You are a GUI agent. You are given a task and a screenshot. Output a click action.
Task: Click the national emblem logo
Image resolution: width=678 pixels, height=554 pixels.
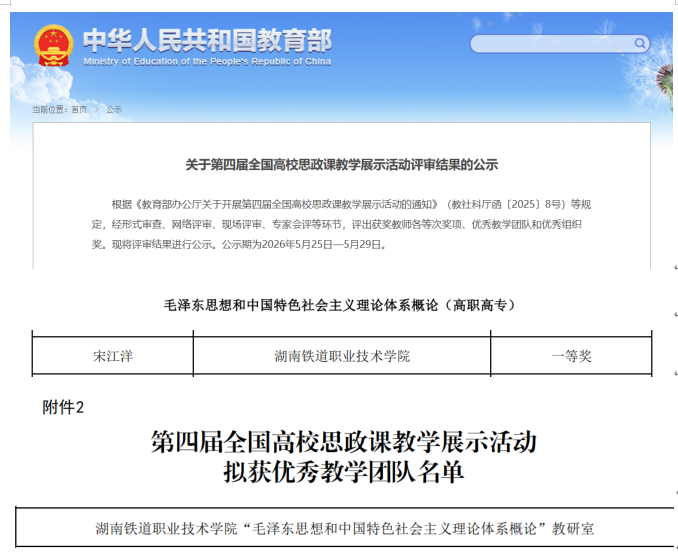point(54,45)
